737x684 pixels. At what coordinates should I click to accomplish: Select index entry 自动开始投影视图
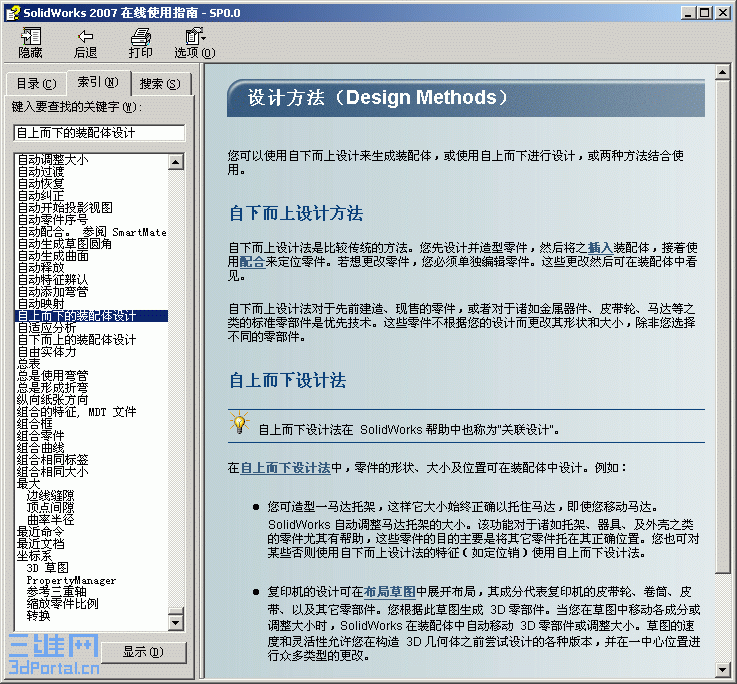pos(65,208)
